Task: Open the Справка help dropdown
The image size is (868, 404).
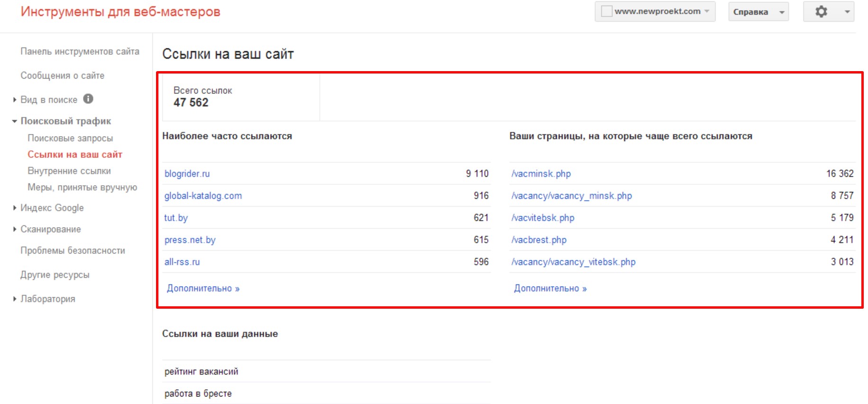Action: (x=758, y=12)
